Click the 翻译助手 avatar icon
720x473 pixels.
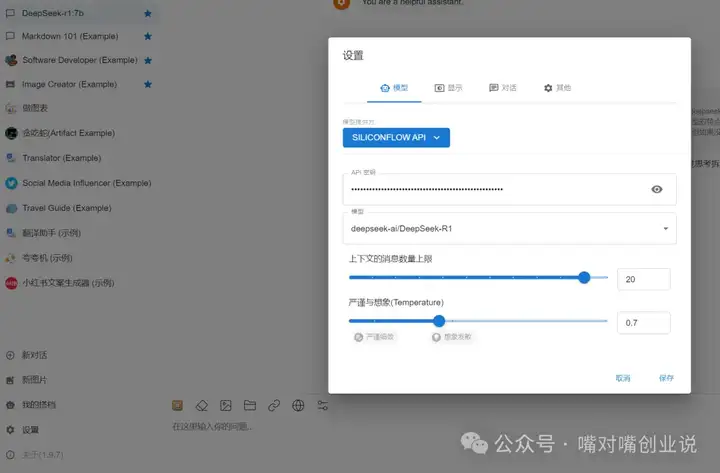(11, 233)
